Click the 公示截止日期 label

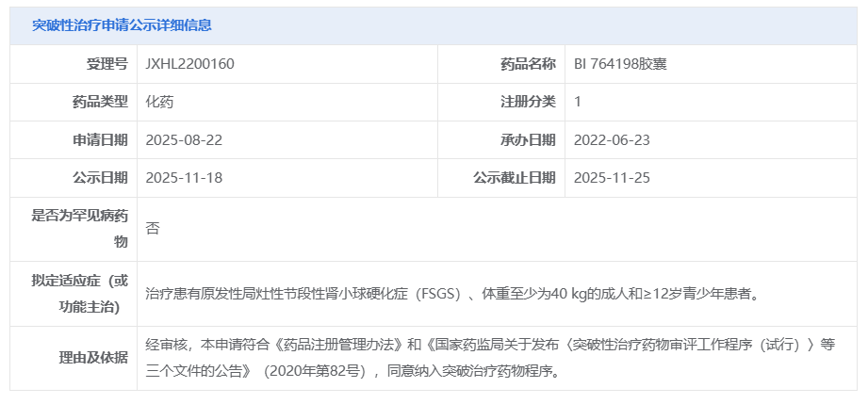coord(515,178)
